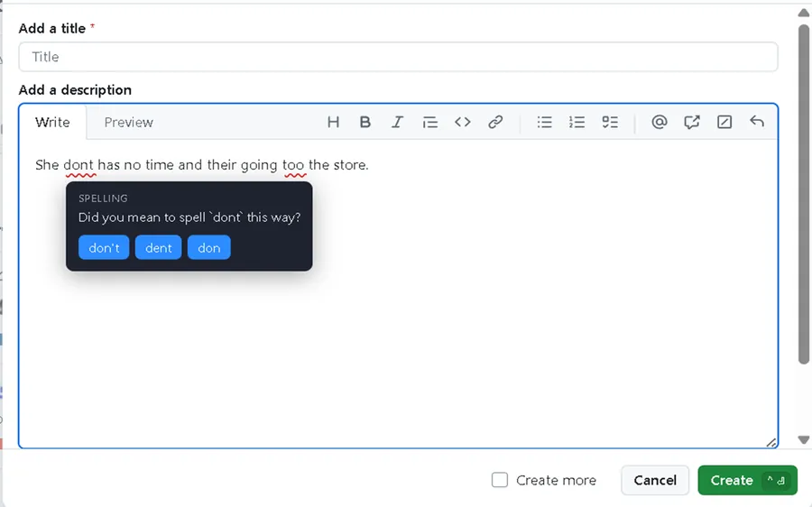The height and width of the screenshot is (507, 812).
Task: Click the underlined word "dont"
Action: [78, 165]
